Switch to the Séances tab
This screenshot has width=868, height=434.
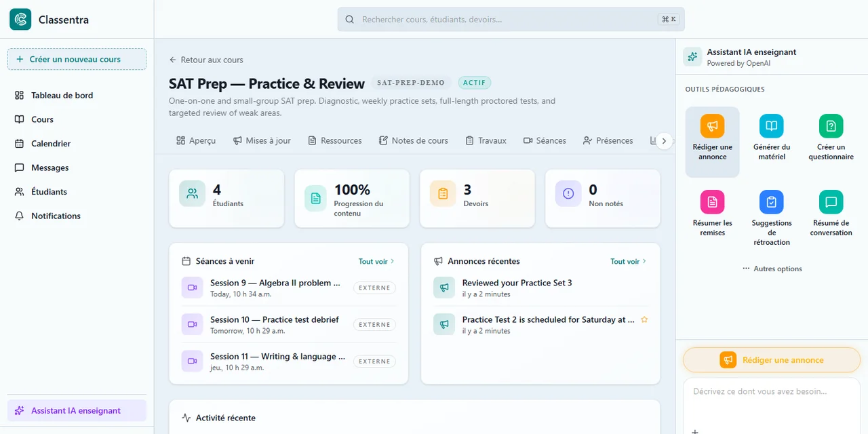tap(545, 140)
